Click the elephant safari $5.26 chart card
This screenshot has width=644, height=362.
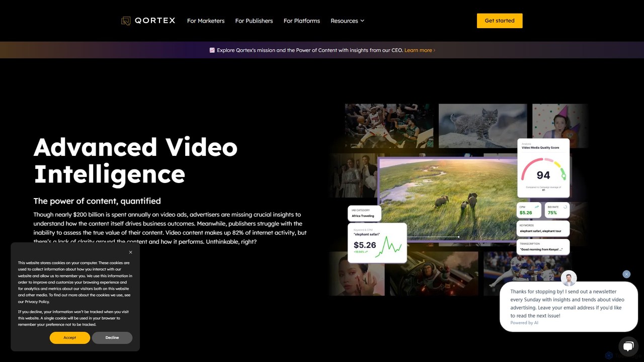[x=377, y=243]
